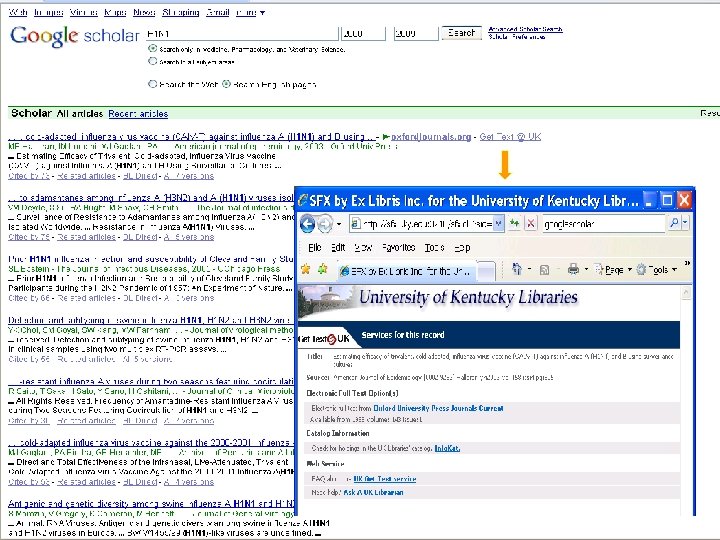Open the InfoKat catalog link

pos(447,448)
